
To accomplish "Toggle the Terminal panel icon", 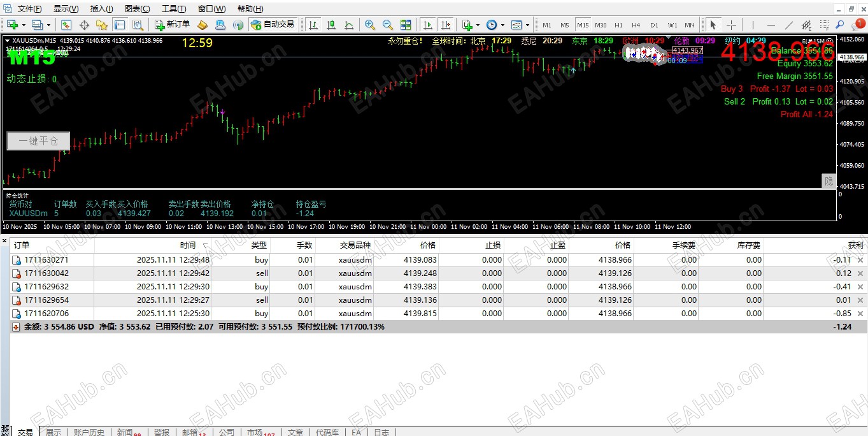I will coord(120,25).
